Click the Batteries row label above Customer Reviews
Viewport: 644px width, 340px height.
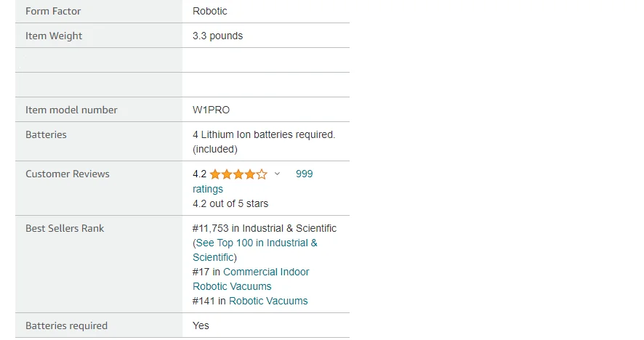pos(46,134)
